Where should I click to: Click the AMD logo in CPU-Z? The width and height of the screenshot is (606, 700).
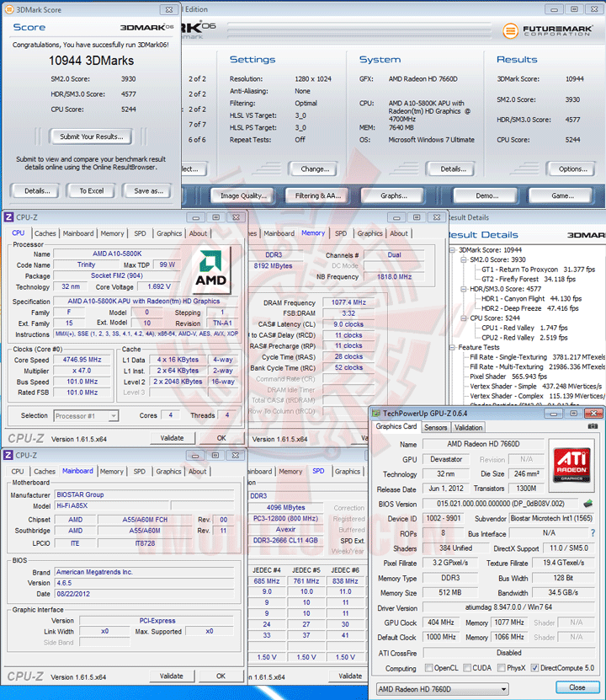point(211,270)
